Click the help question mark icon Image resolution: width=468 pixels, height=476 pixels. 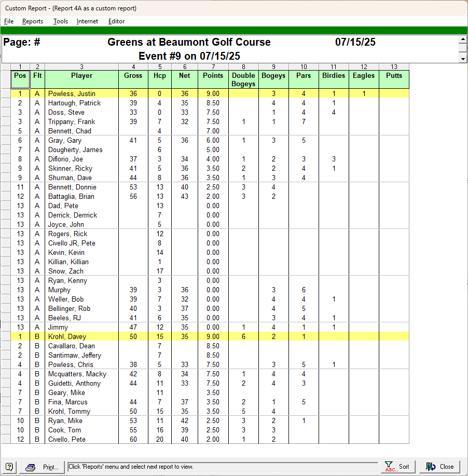click(x=9, y=467)
